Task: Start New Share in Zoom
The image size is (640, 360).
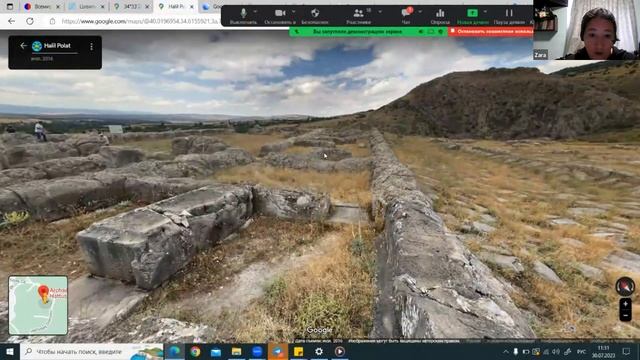Action: 472,16
